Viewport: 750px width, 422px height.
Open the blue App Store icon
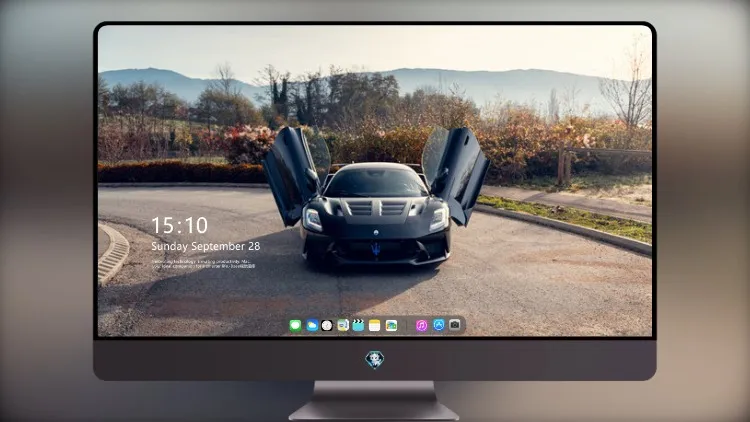coord(439,325)
